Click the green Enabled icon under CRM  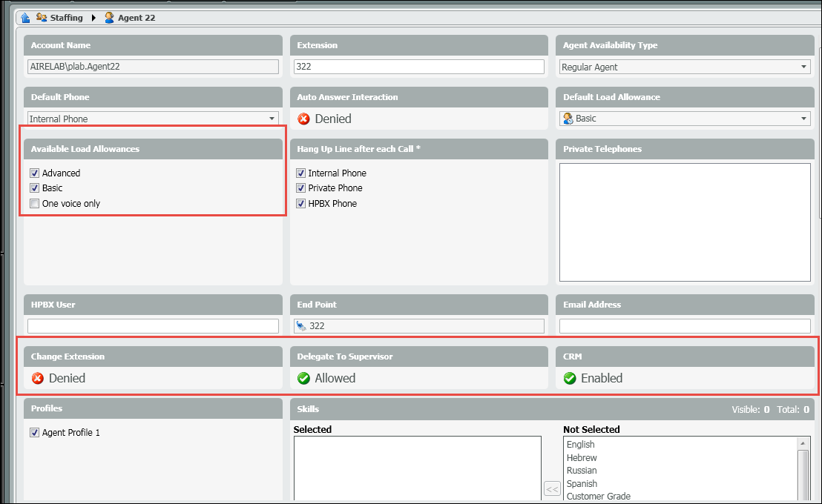[570, 378]
